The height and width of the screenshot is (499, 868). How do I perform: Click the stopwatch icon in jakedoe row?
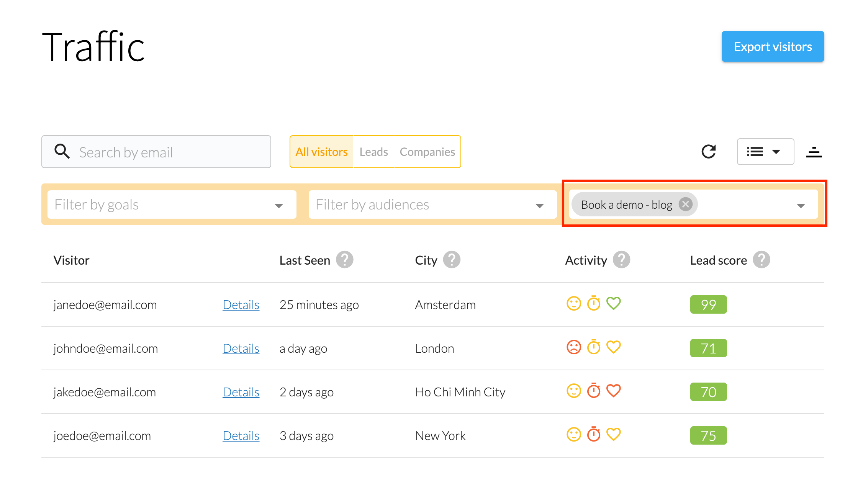[x=594, y=391]
